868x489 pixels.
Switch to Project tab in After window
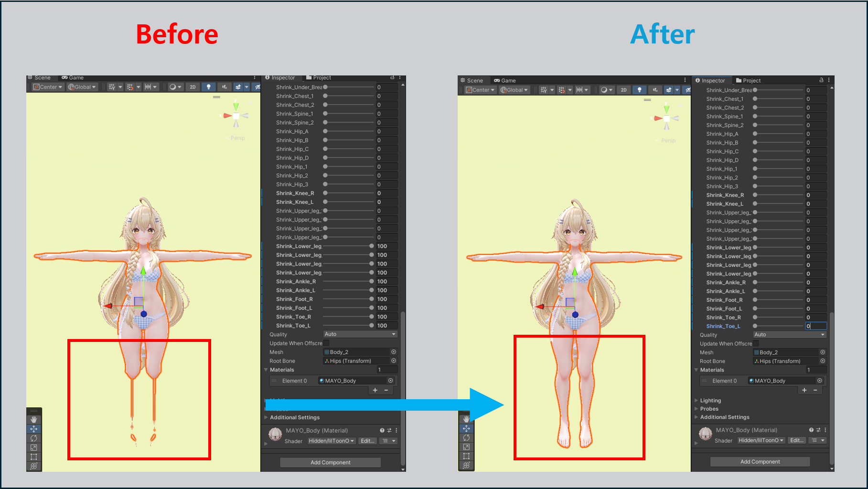click(x=749, y=80)
